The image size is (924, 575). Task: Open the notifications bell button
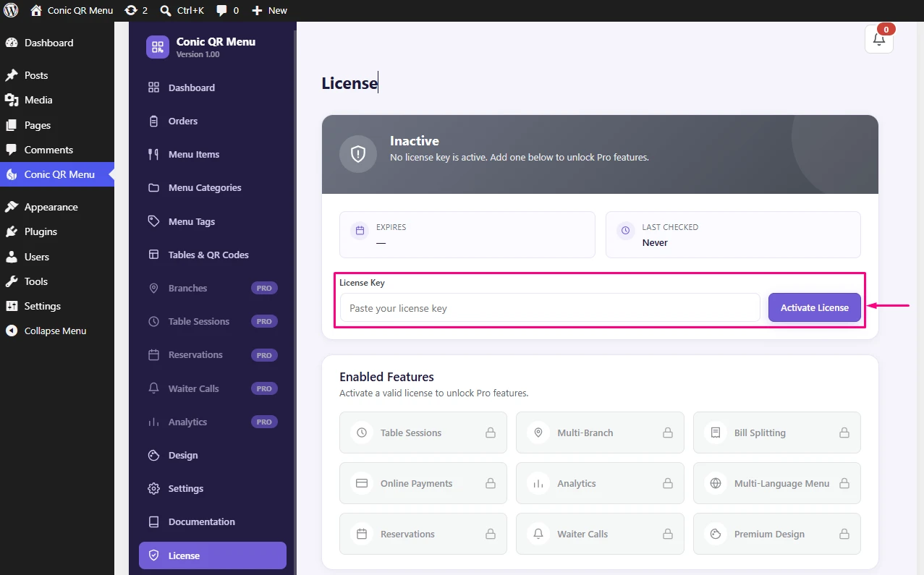coord(879,39)
